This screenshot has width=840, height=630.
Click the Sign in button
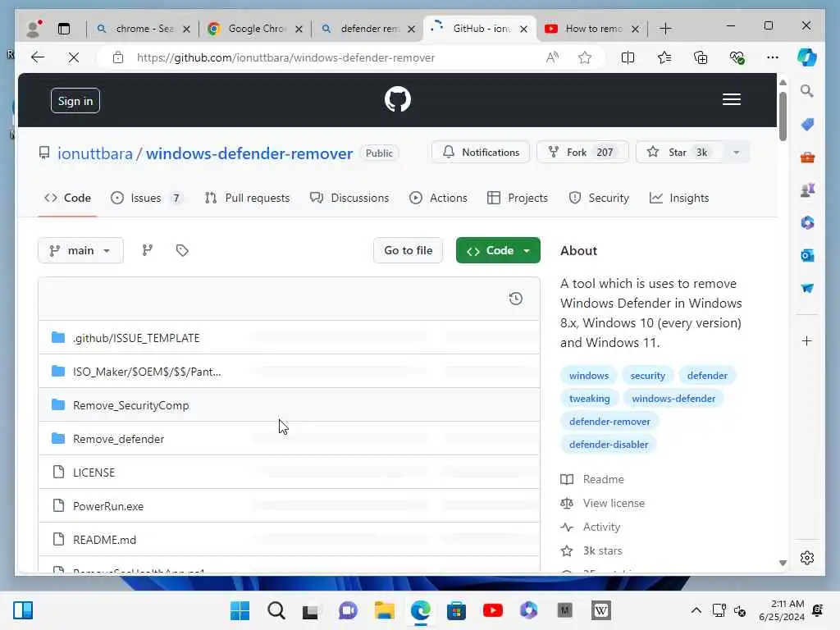point(75,101)
